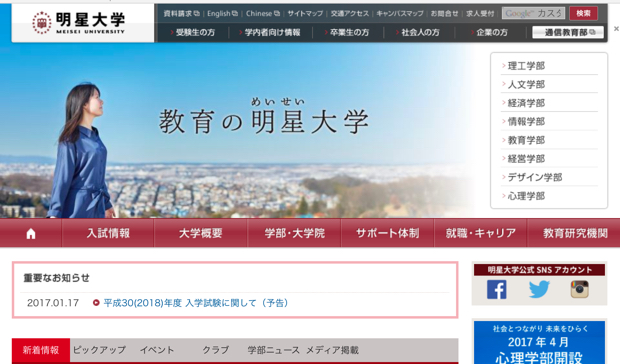Open the 受験生の方 audience link
This screenshot has width=620, height=364.
point(195,32)
